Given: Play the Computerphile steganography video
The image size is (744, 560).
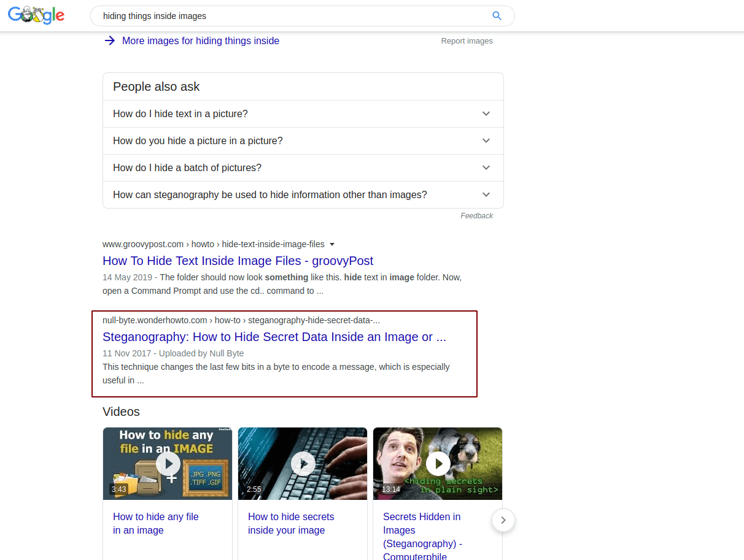Looking at the screenshot, I should 438,463.
